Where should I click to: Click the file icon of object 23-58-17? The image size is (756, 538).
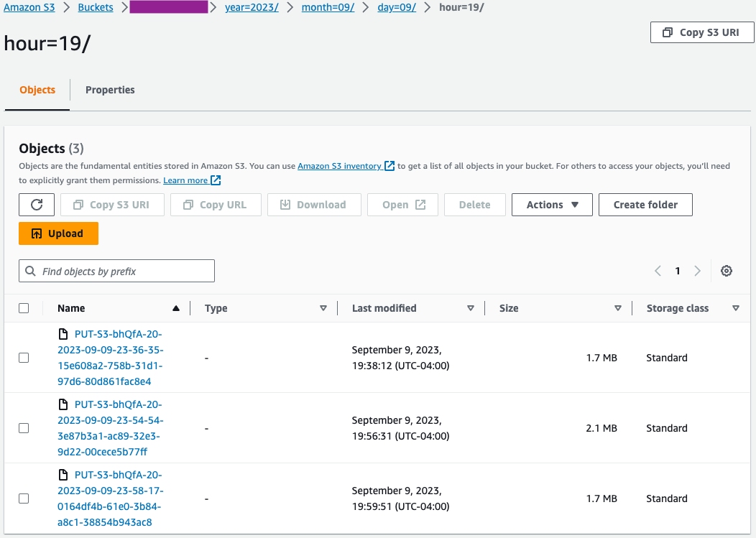click(63, 475)
